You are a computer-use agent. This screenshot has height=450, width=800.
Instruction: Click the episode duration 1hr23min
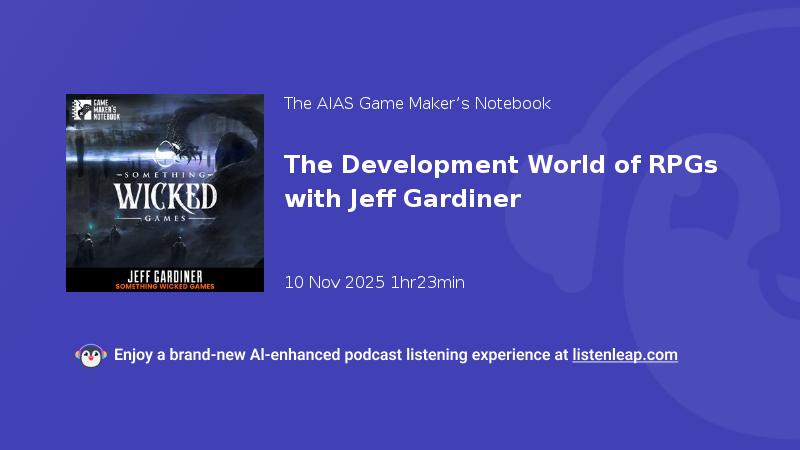click(x=428, y=282)
